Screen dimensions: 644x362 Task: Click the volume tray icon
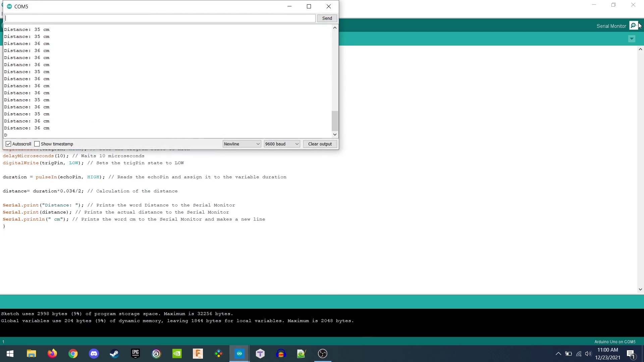(589, 354)
